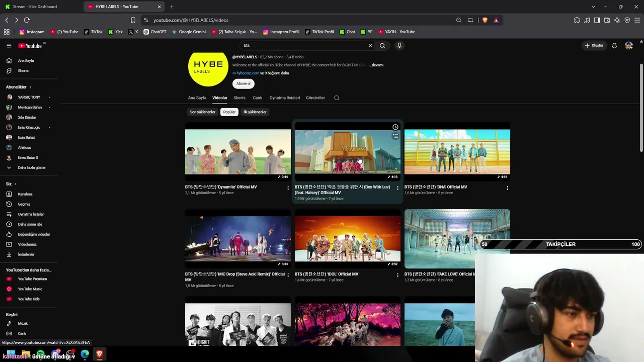Open Microsoft Edge from the taskbar
644x362 pixels.
point(85,354)
